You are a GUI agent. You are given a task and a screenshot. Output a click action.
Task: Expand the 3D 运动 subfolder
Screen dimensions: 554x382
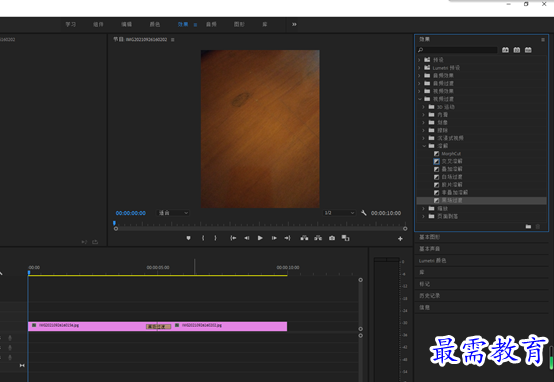click(424, 107)
